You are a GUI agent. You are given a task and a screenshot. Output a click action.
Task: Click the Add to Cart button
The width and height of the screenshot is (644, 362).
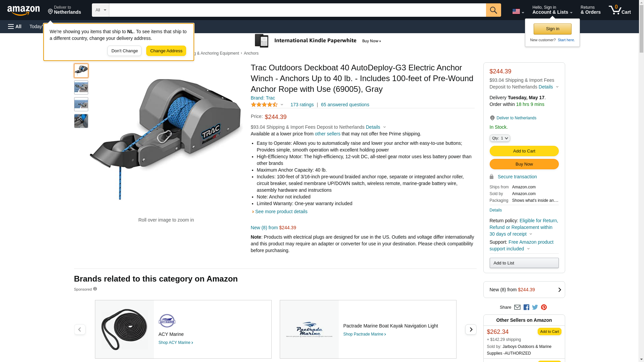point(524,151)
